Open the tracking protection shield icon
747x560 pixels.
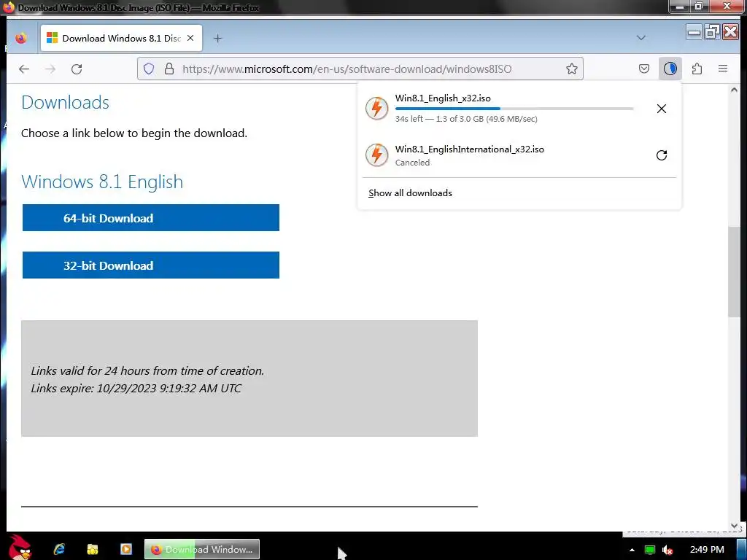pyautogui.click(x=149, y=69)
